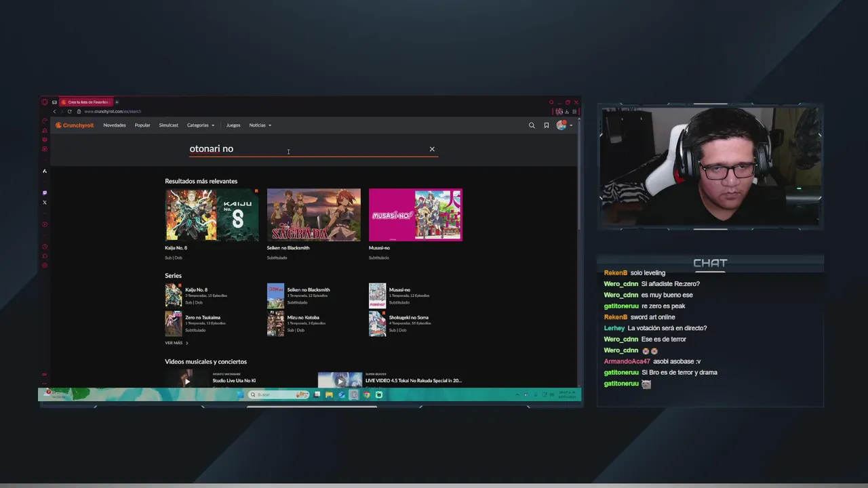This screenshot has width=868, height=488.
Task: Open the Kaiju No. 8 large thumbnail
Action: point(212,215)
